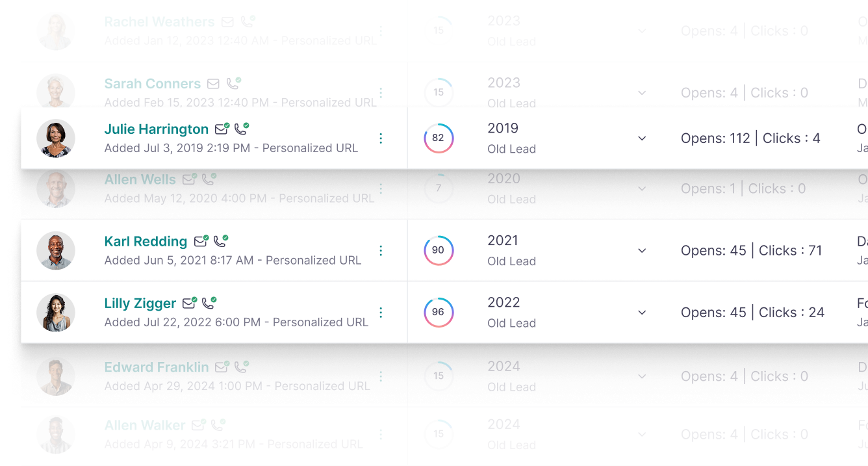Click Julie Harrington's verified email icon
The width and height of the screenshot is (868, 466).
(x=222, y=129)
